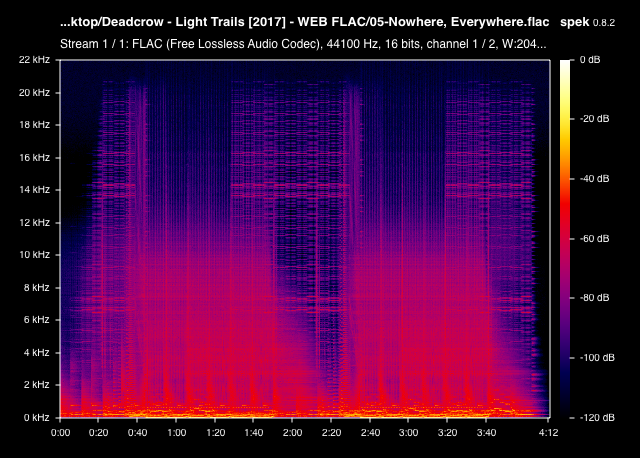Click the 4 kHz frequency axis label
Screen dimensions: 640x458
[x=36, y=352]
